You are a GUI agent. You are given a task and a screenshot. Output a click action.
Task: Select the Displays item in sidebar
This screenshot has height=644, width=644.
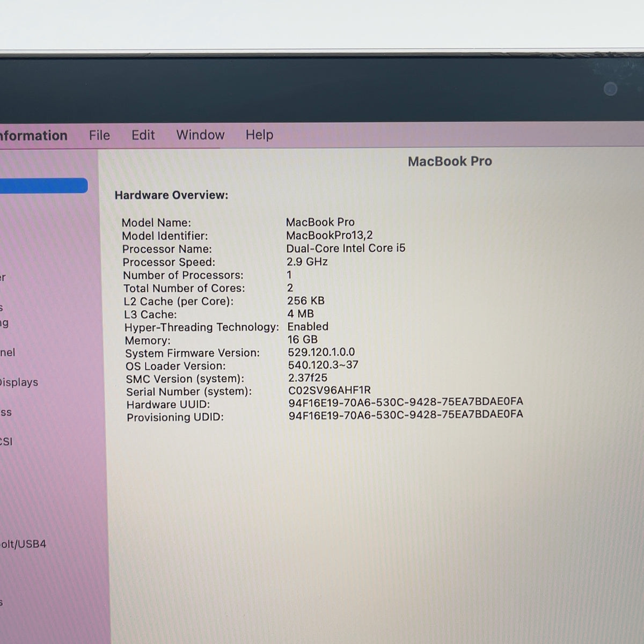pyautogui.click(x=19, y=382)
